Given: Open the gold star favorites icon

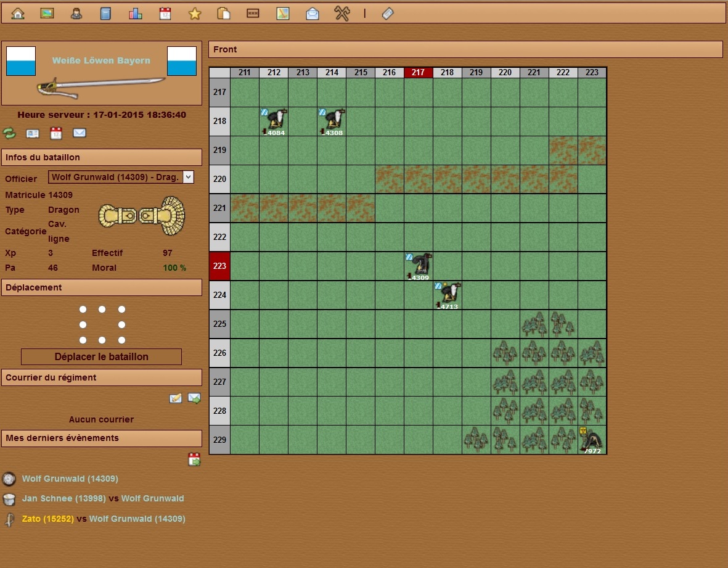Looking at the screenshot, I should [x=195, y=14].
